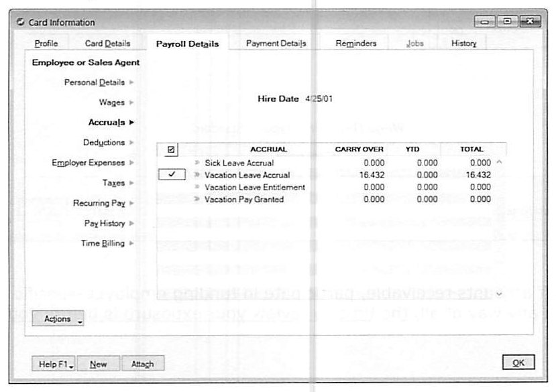556x392 pixels.
Task: Open the History tab
Action: click(x=464, y=44)
